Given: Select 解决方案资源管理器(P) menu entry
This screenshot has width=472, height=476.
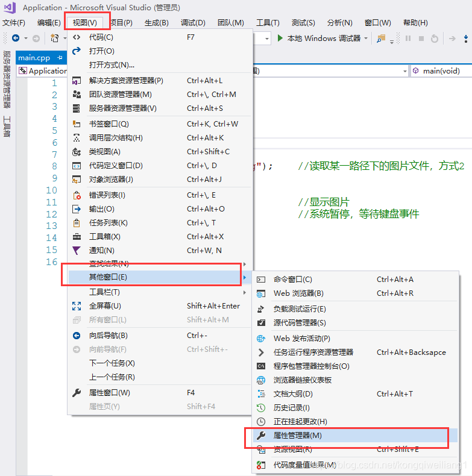Looking at the screenshot, I should (160, 81).
